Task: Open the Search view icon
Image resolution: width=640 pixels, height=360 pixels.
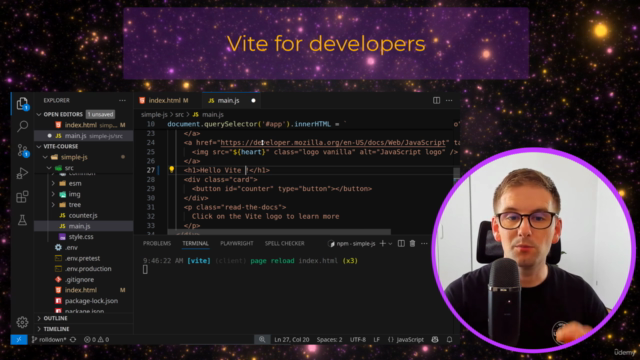Action: 22,126
